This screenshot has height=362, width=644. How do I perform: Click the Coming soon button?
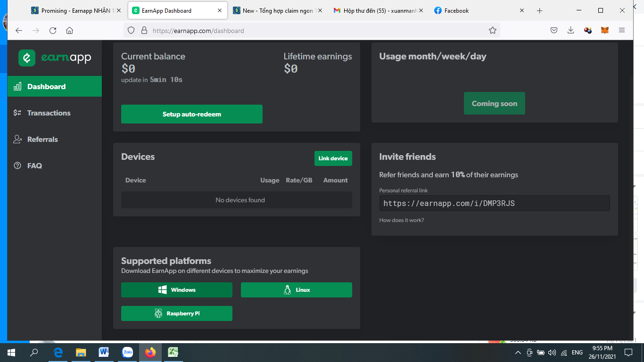[495, 103]
